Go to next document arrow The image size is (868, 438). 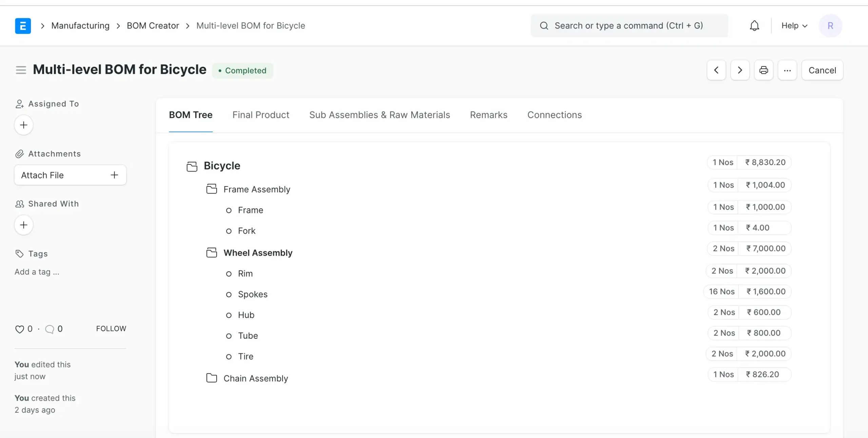click(740, 70)
